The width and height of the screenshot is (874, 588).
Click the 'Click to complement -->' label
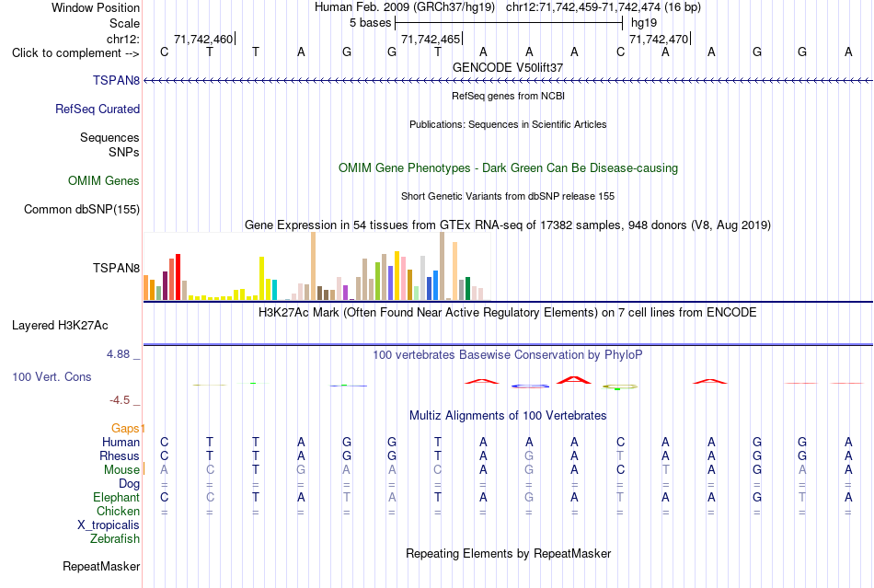click(x=75, y=53)
